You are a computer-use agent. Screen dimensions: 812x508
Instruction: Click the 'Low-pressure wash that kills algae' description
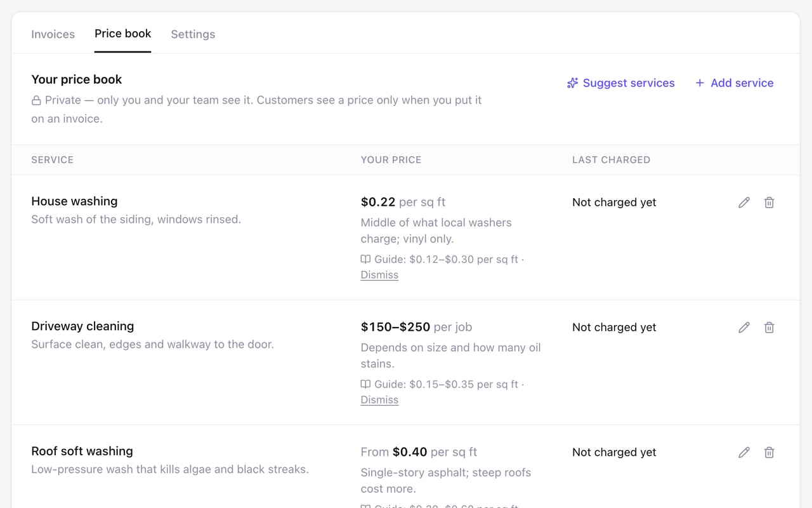click(x=170, y=470)
